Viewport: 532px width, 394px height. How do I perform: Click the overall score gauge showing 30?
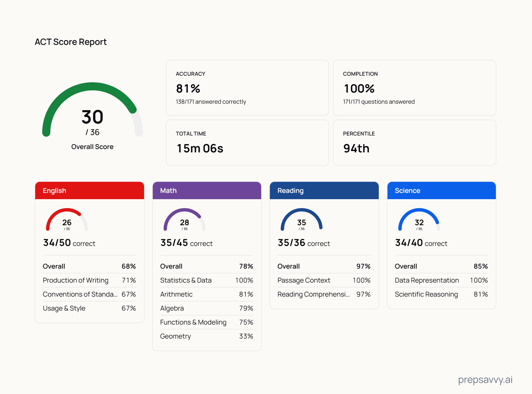[93, 110]
